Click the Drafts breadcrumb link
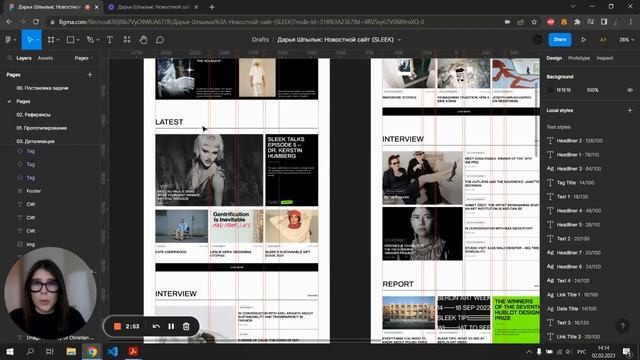 [x=260, y=40]
